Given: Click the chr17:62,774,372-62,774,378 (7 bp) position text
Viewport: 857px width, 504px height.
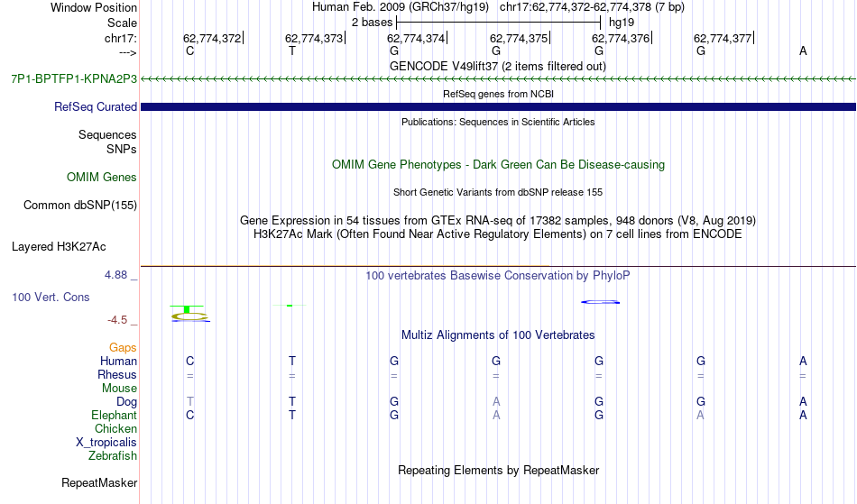Looking at the screenshot, I should tap(592, 7).
